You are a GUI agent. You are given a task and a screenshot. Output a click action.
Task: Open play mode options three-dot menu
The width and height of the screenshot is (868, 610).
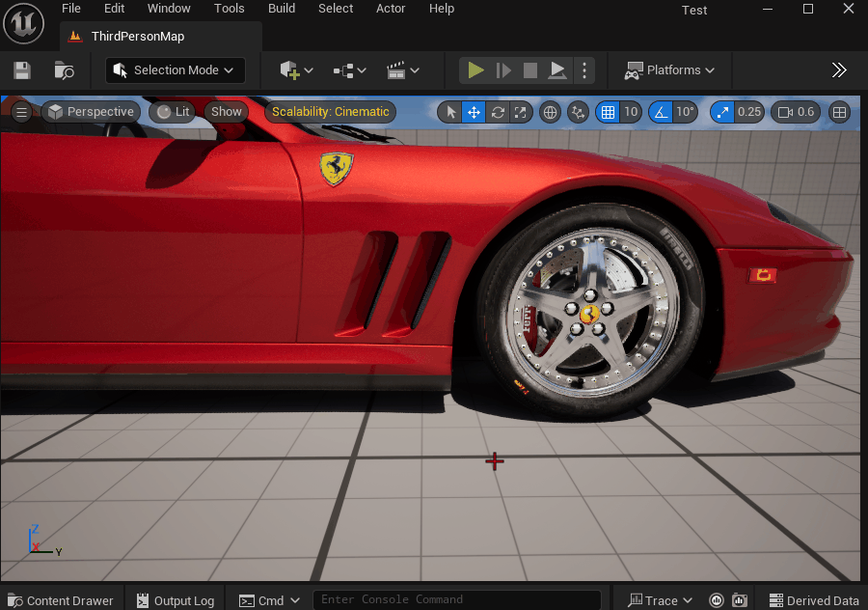[x=584, y=70]
